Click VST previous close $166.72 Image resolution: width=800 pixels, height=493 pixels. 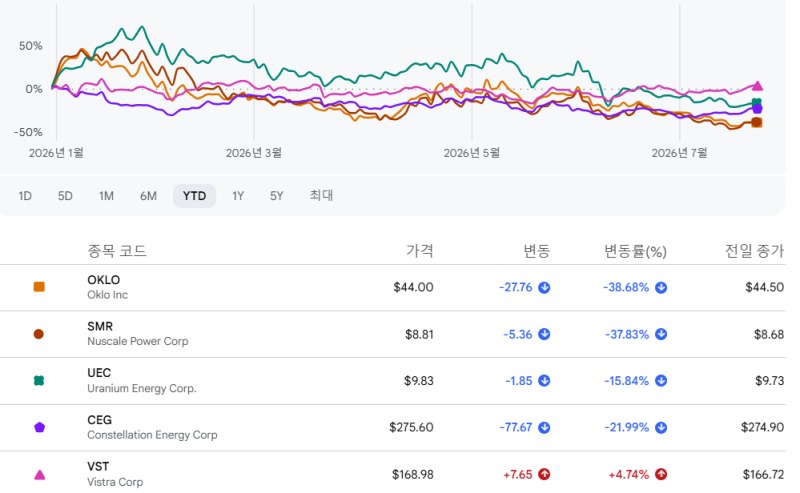(763, 475)
